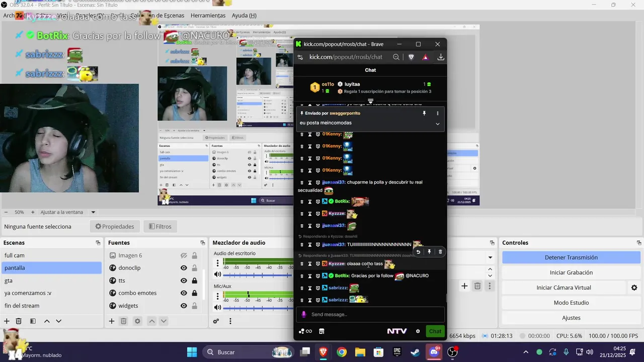
Task: Select the gta scene
Action: [52, 281]
